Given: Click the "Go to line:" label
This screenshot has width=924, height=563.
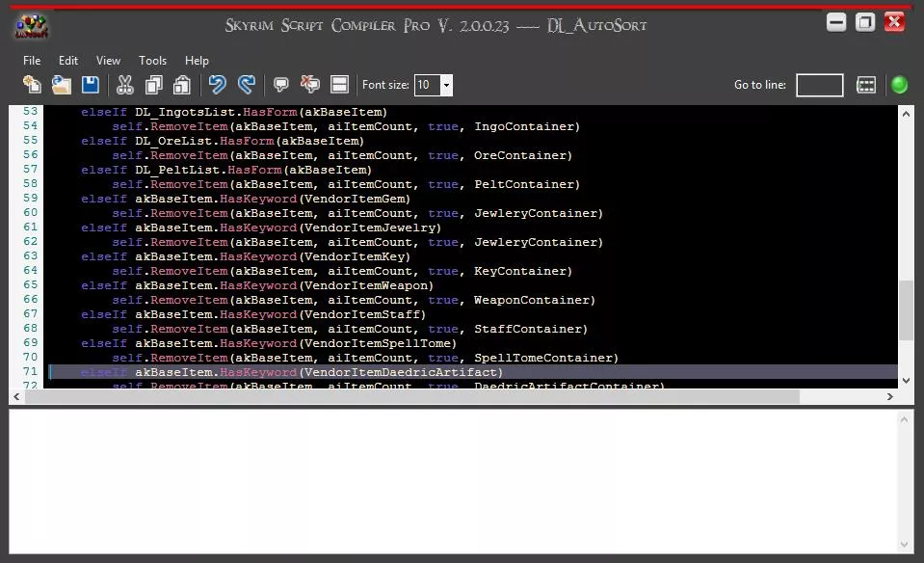Looking at the screenshot, I should [759, 85].
